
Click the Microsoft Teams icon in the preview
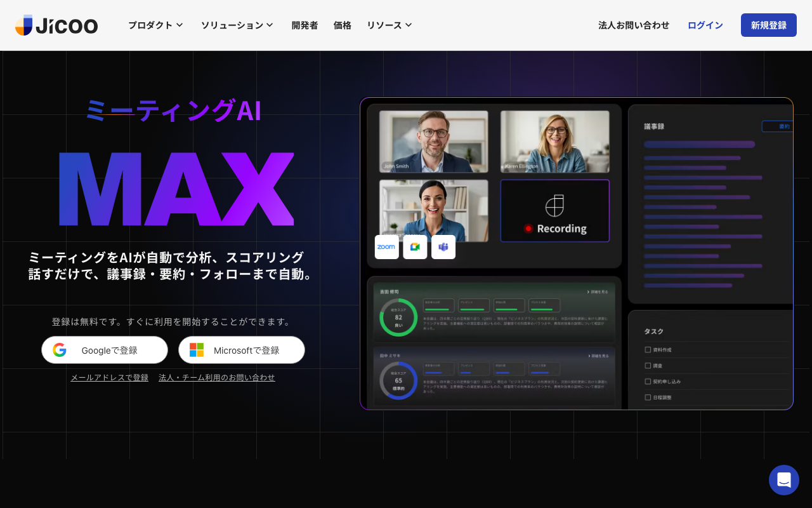pyautogui.click(x=443, y=247)
